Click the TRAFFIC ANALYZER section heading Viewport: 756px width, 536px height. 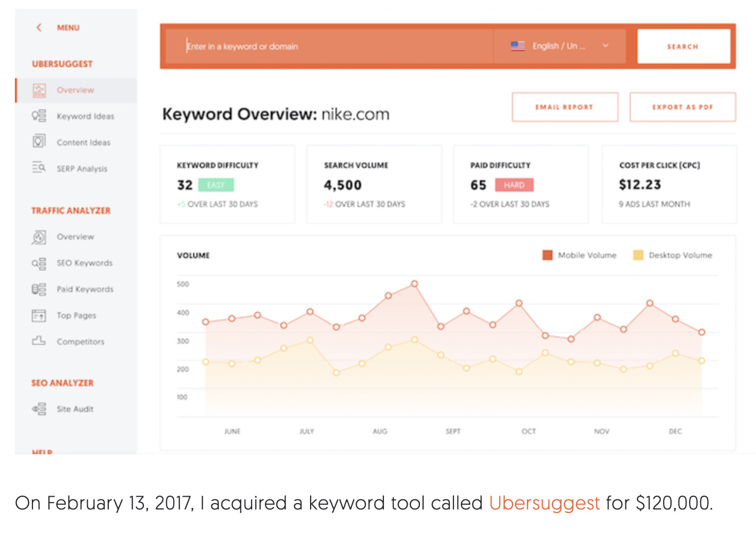pos(71,211)
